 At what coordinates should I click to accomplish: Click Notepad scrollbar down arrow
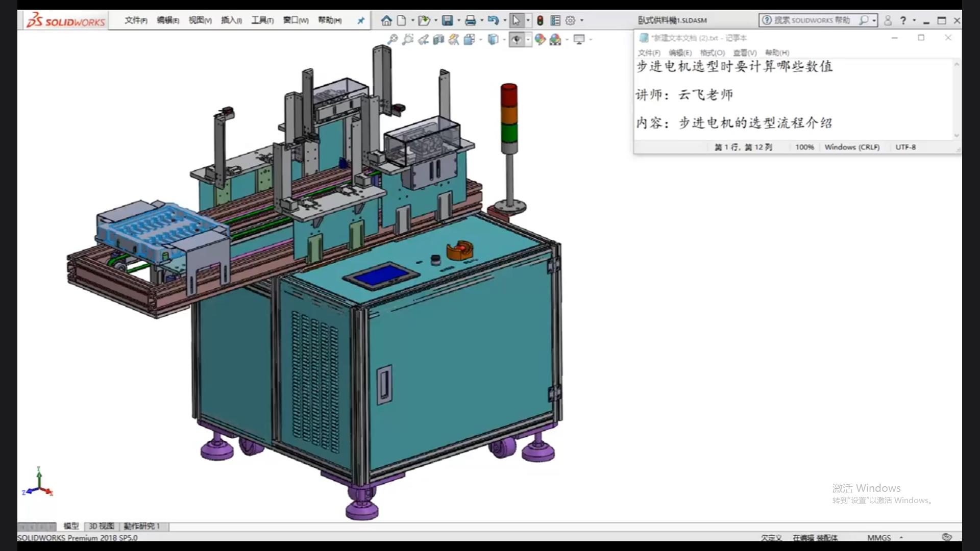point(957,135)
